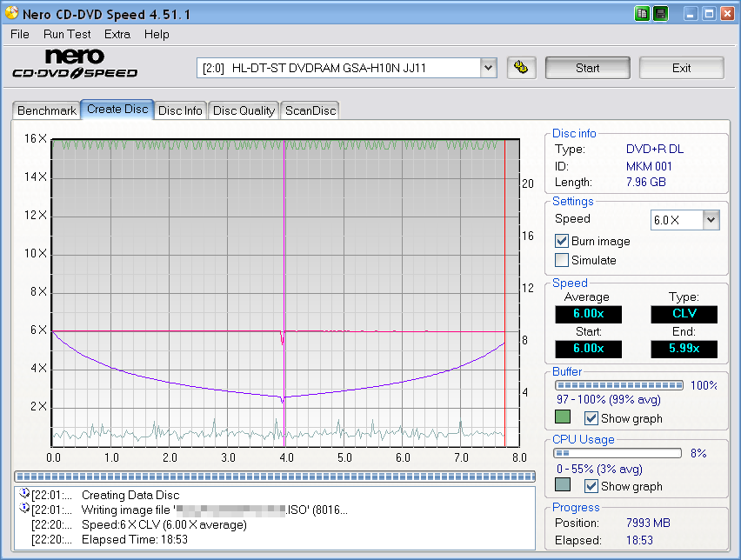This screenshot has height=560, width=741.
Task: Click the green copy-to-clipboard icon in title bar
Action: 642,14
